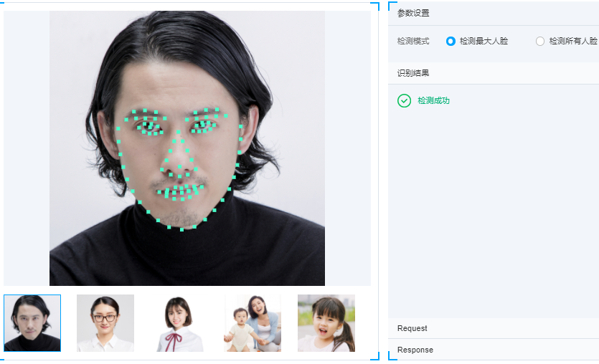
Task: Click the nose tip landmark dot
Action: [179, 166]
